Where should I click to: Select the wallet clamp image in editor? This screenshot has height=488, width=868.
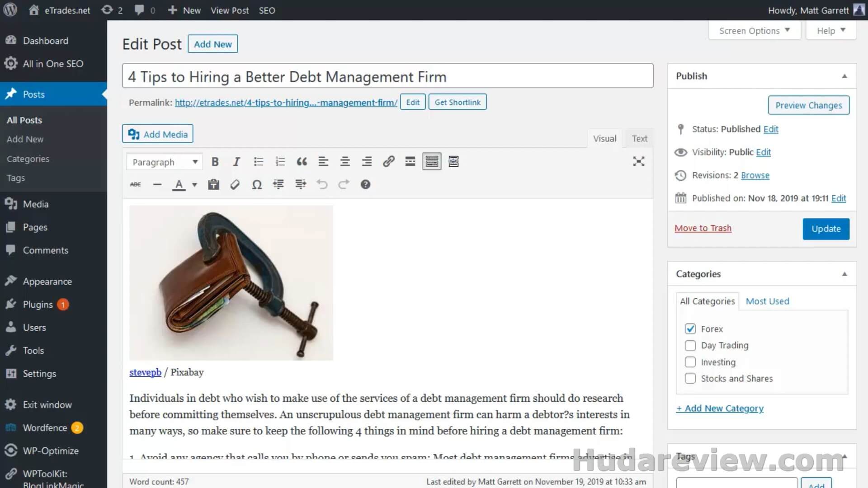231,283
